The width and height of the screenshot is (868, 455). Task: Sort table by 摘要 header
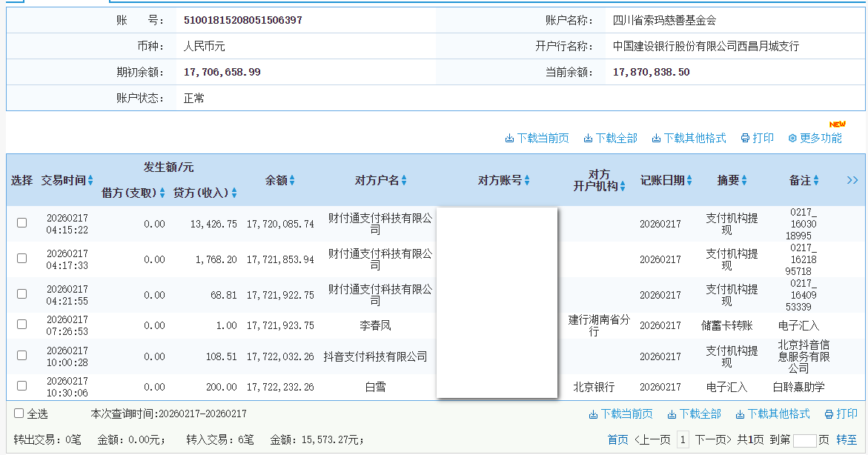tap(743, 180)
